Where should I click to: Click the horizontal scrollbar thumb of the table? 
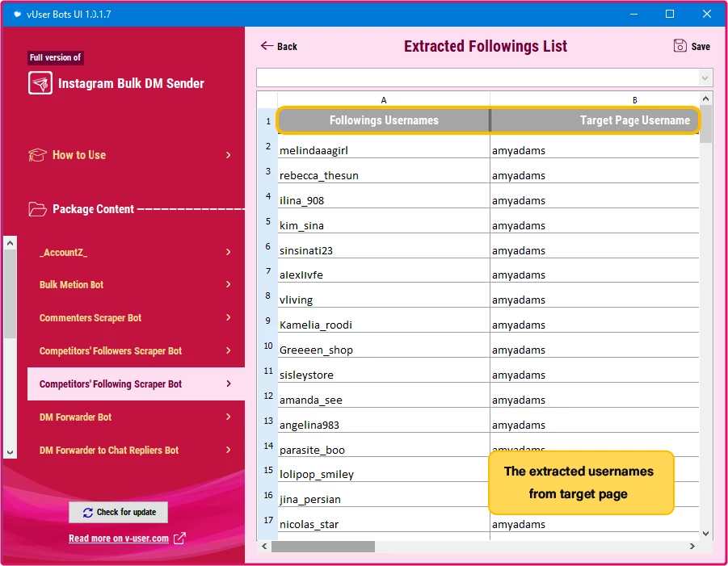[x=323, y=547]
